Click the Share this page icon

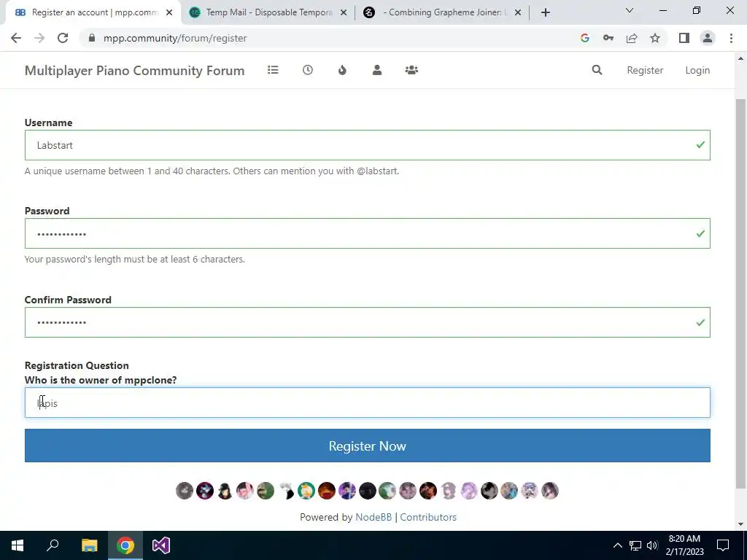(x=632, y=38)
